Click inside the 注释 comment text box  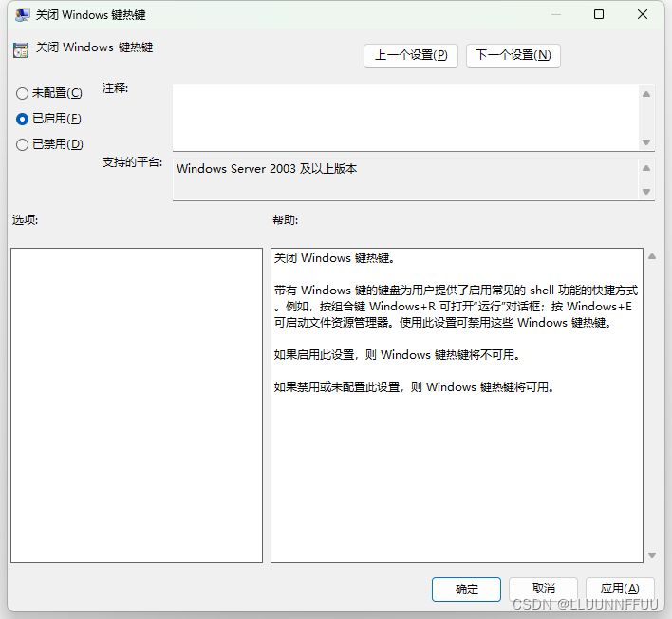[405, 118]
